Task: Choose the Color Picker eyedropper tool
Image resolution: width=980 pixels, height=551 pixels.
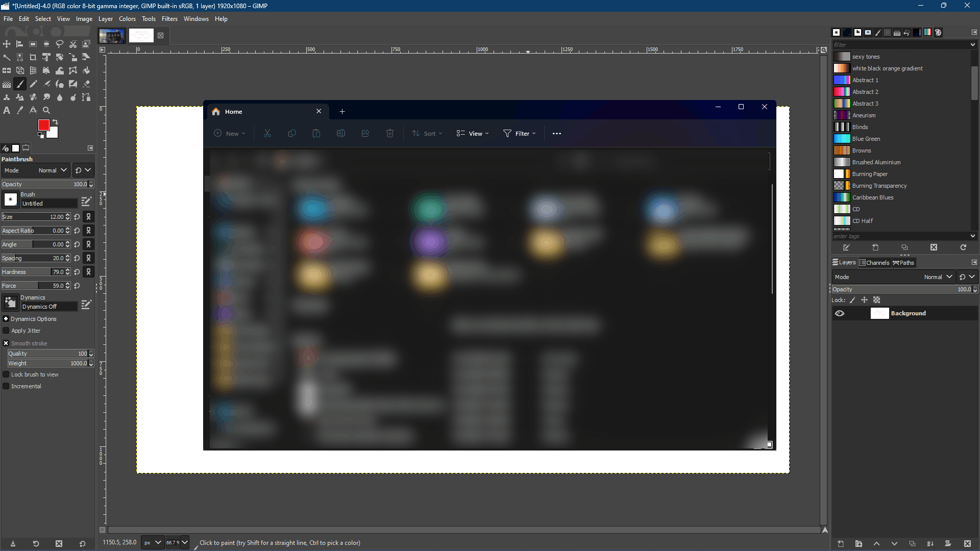Action: 20,110
